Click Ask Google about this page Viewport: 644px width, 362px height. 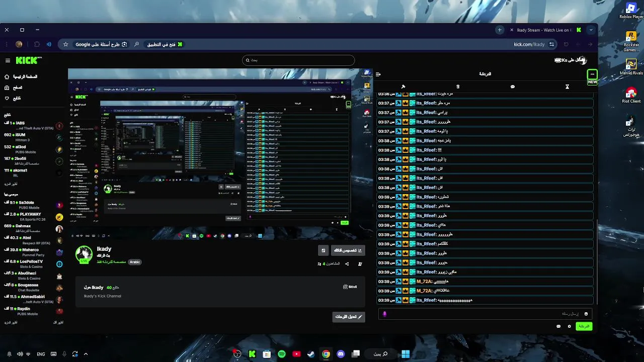(x=101, y=44)
